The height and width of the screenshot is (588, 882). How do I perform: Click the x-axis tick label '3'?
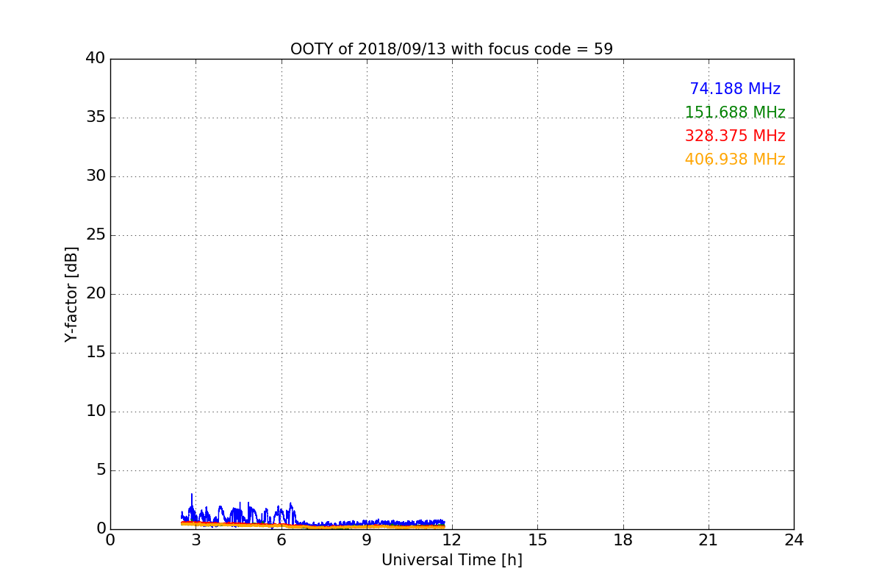pyautogui.click(x=196, y=540)
